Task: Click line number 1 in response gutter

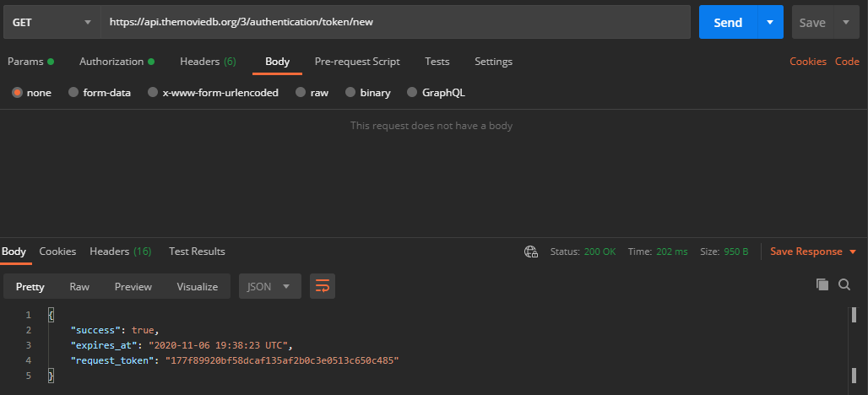Action: [x=28, y=316]
